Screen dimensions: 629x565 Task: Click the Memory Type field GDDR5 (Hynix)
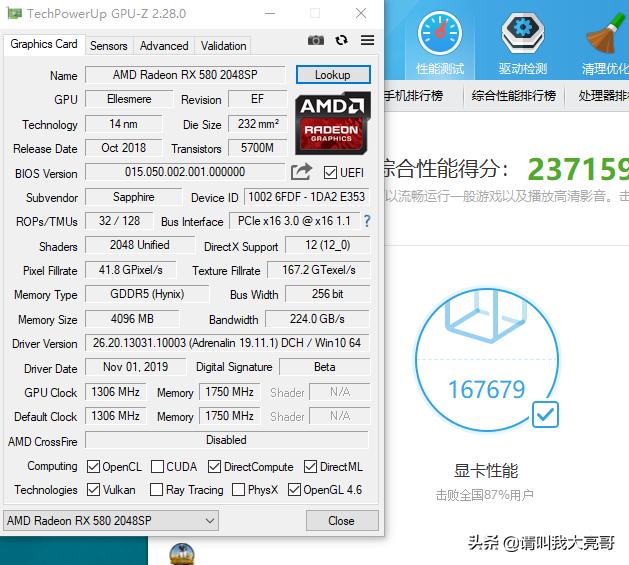coord(147,294)
